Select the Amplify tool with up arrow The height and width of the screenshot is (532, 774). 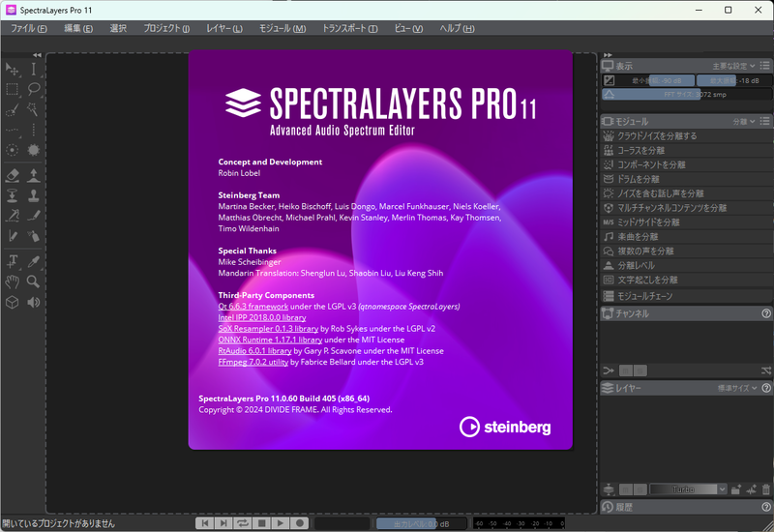pos(34,175)
